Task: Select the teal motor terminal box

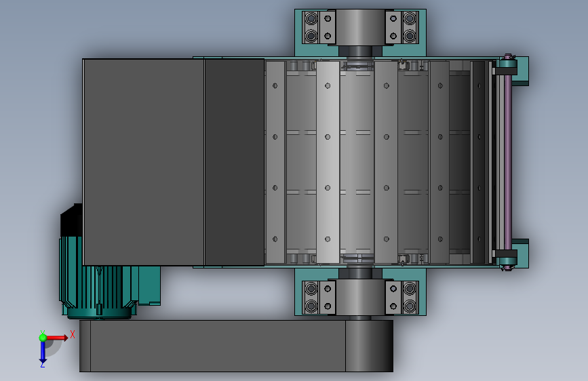Action: (x=149, y=285)
